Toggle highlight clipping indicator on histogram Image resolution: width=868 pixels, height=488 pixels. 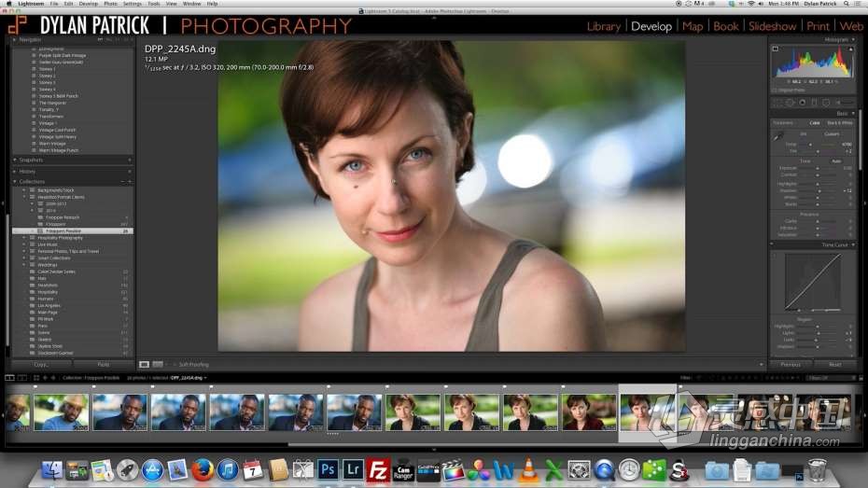851,49
